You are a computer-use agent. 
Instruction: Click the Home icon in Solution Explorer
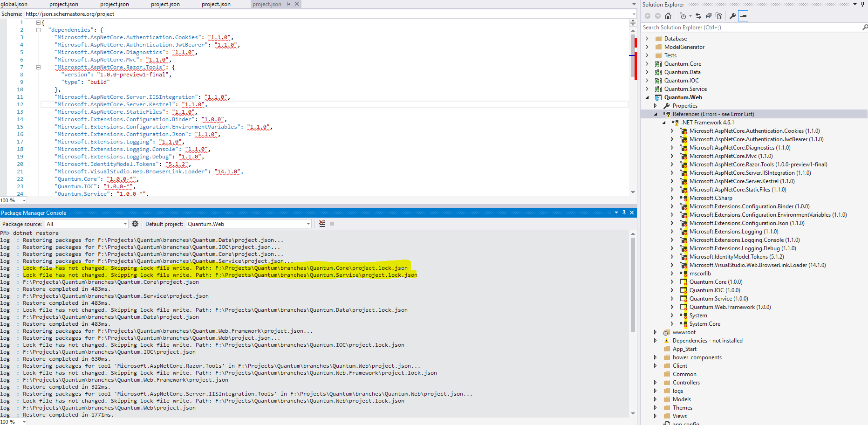668,16
